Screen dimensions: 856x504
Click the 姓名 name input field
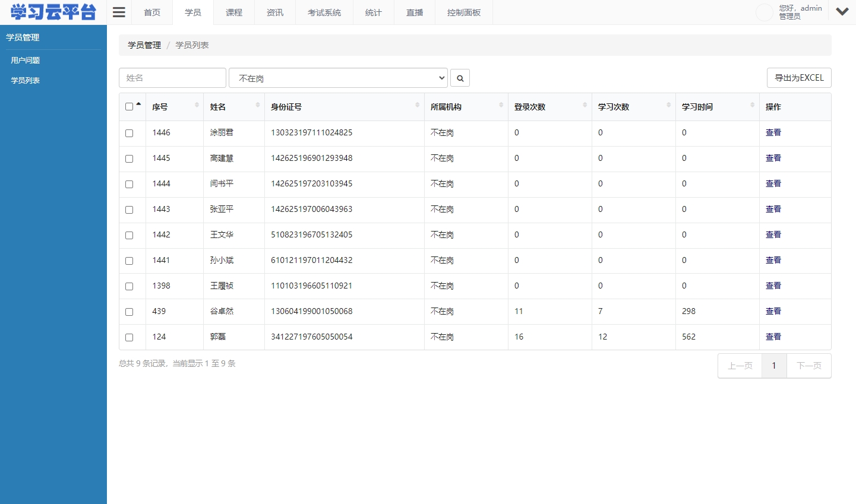pyautogui.click(x=172, y=77)
